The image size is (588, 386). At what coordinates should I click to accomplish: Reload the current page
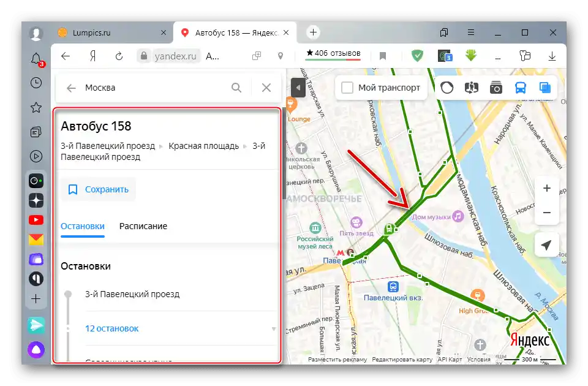[x=119, y=56]
